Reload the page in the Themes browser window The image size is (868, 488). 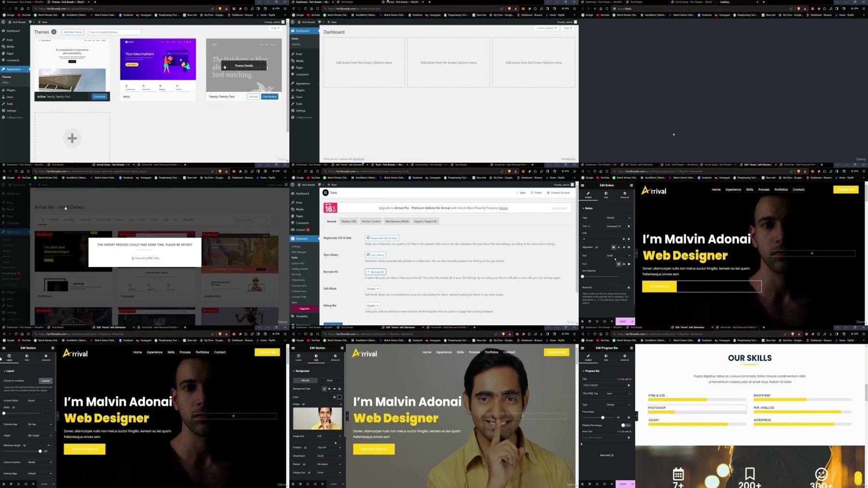[x=16, y=9]
